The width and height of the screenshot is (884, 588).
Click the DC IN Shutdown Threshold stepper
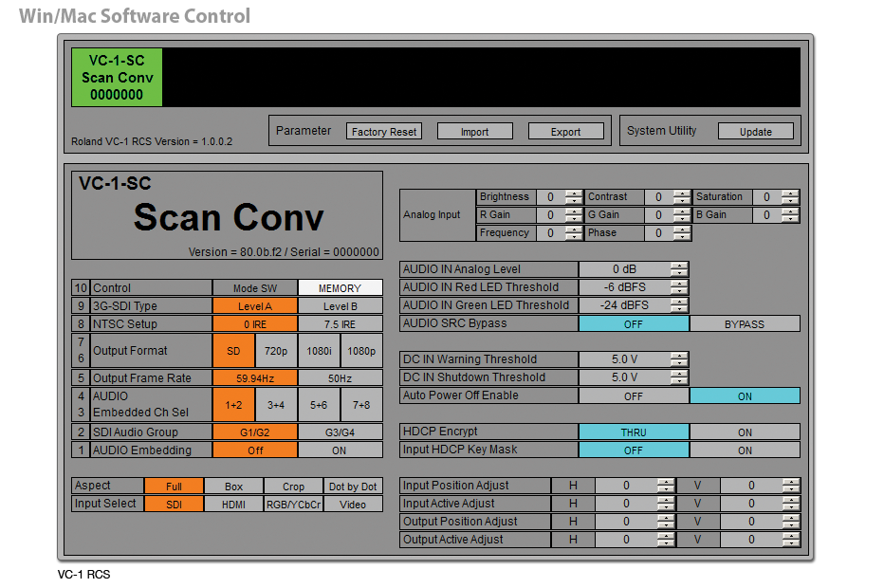coord(679,377)
